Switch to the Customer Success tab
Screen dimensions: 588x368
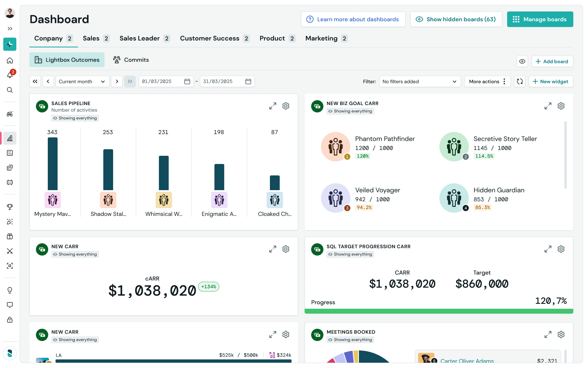coord(215,38)
